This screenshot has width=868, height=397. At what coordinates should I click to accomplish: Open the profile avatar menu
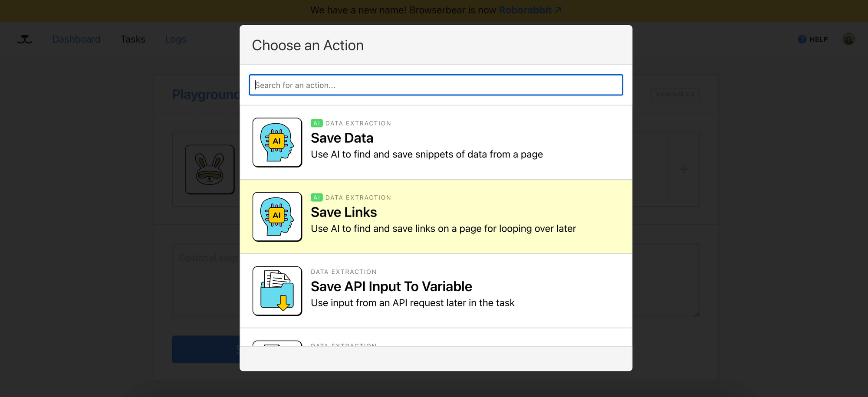click(848, 39)
